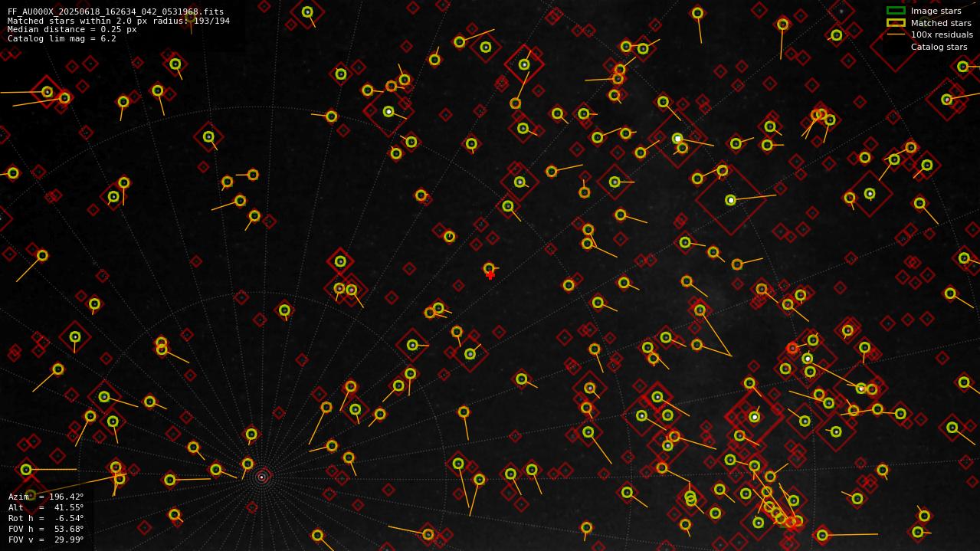The height and width of the screenshot is (551, 980).
Task: Click the FITS file name in the header
Action: [116, 11]
